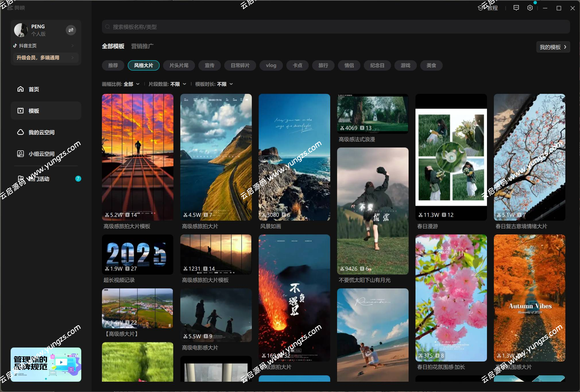Open the Group Cloud Space icon
This screenshot has height=392, width=580.
(x=21, y=154)
